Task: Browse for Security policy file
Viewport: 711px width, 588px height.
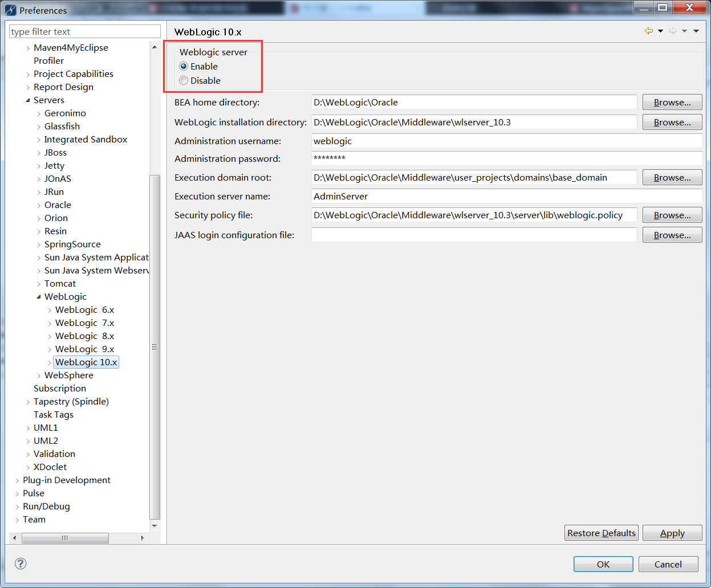Action: click(x=672, y=215)
